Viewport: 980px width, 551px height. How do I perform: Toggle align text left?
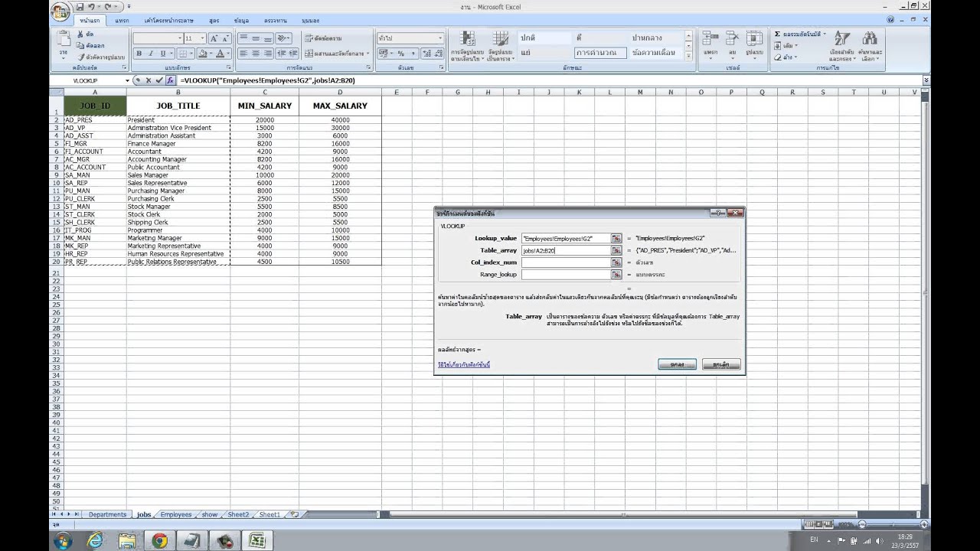click(x=243, y=54)
